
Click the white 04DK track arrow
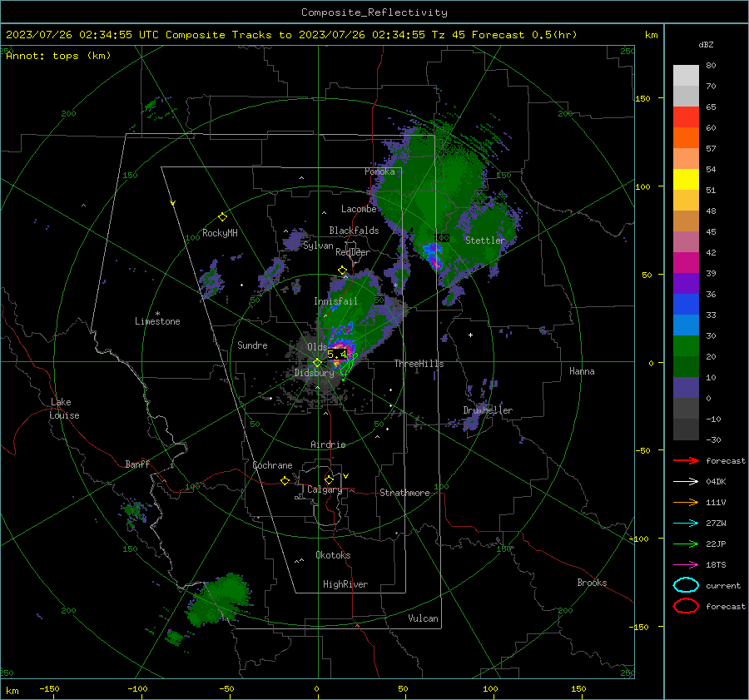point(686,482)
